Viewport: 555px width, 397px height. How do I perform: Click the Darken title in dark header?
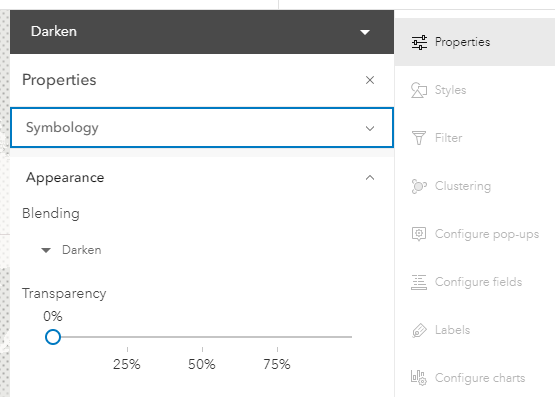(x=54, y=31)
